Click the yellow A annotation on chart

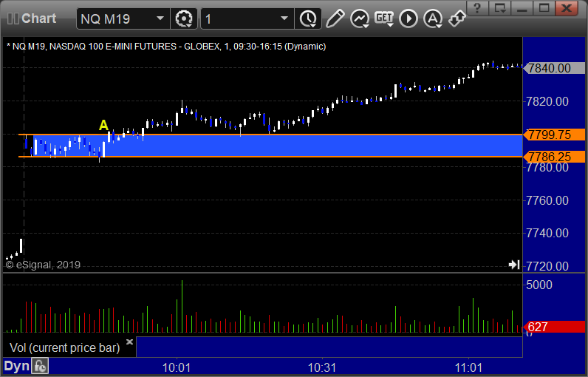point(103,125)
